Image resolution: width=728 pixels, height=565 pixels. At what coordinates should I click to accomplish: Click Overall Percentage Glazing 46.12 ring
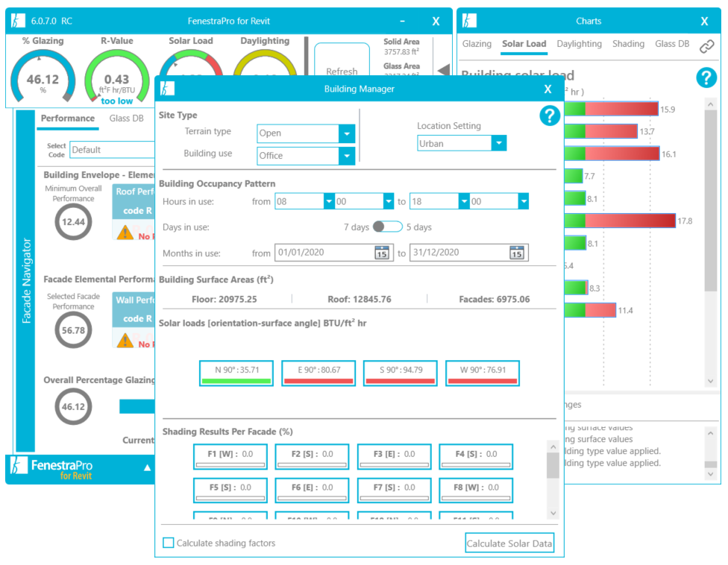pyautogui.click(x=73, y=406)
